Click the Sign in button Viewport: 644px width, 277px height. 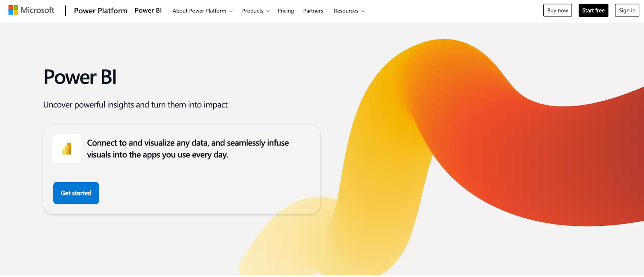tap(627, 10)
